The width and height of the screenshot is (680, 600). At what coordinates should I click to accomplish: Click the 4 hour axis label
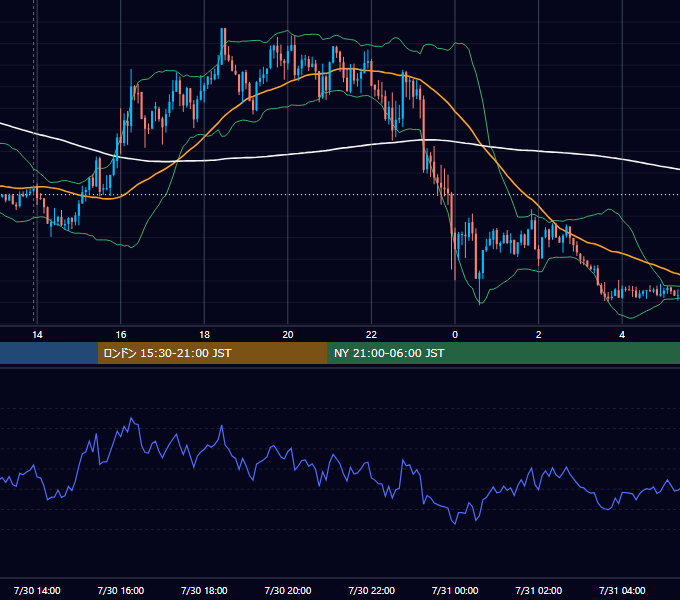pos(622,334)
